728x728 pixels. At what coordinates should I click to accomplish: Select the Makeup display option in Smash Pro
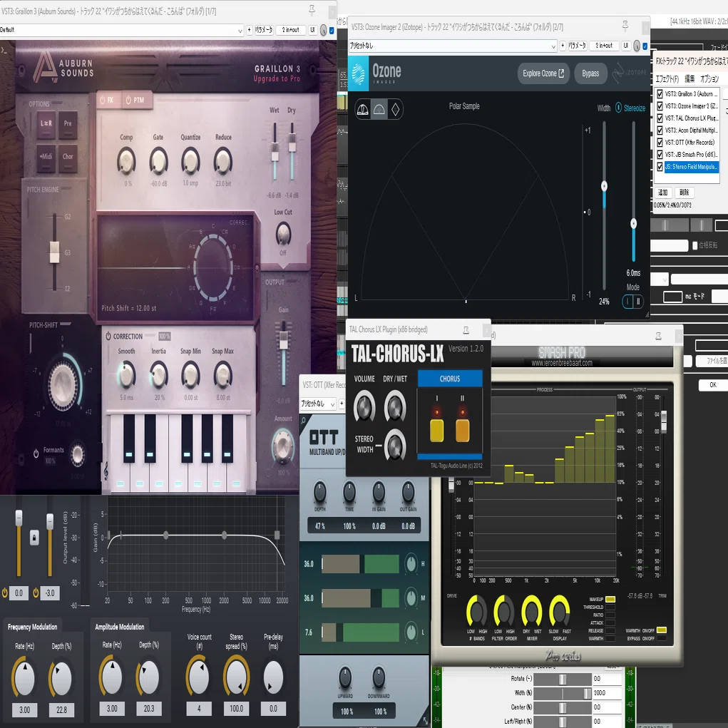[x=610, y=600]
